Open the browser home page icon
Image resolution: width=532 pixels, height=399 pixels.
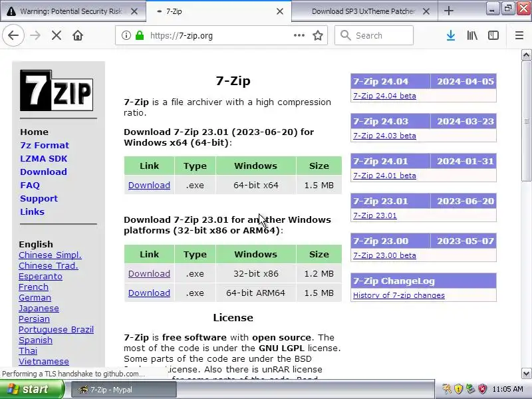(78, 35)
